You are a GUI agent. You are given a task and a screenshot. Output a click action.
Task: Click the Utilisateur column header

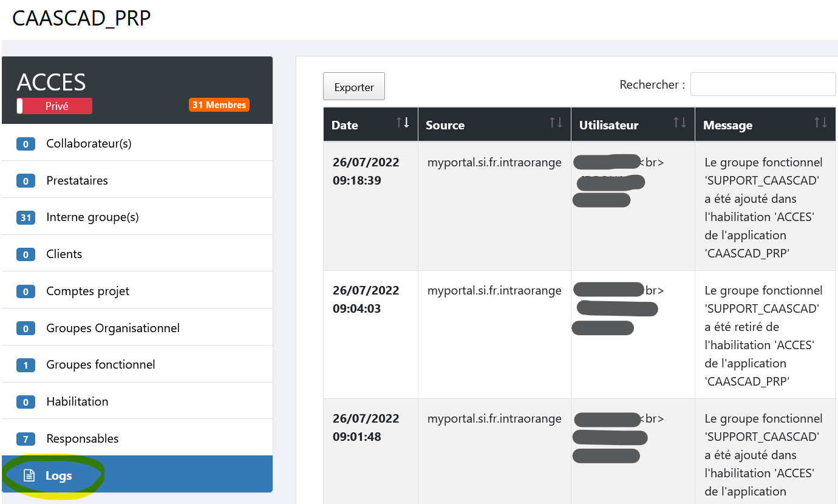click(x=633, y=124)
